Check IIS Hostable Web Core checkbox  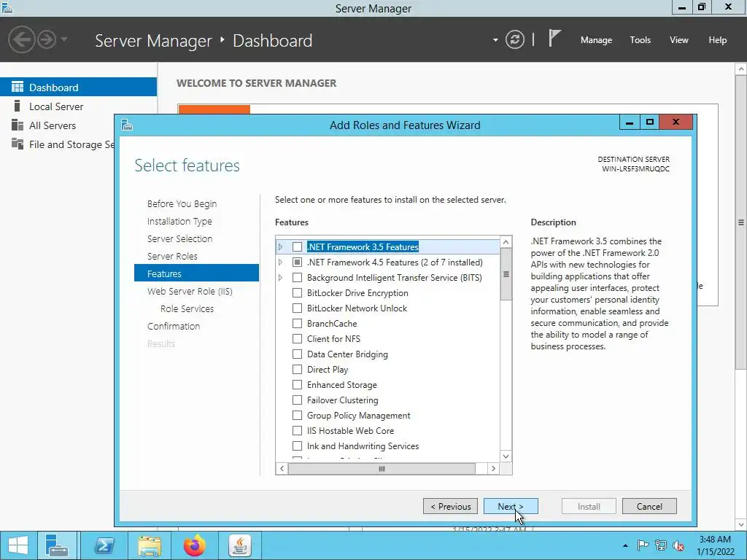(x=298, y=430)
